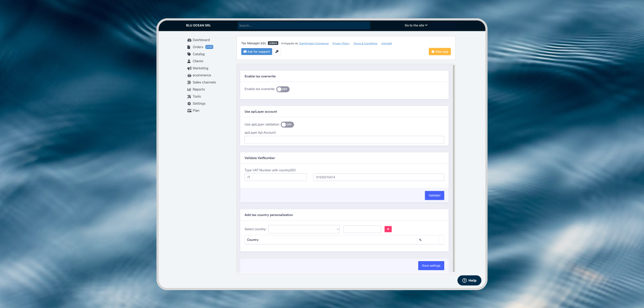Open Sales channels menu item
This screenshot has width=644, height=308.
pos(204,82)
